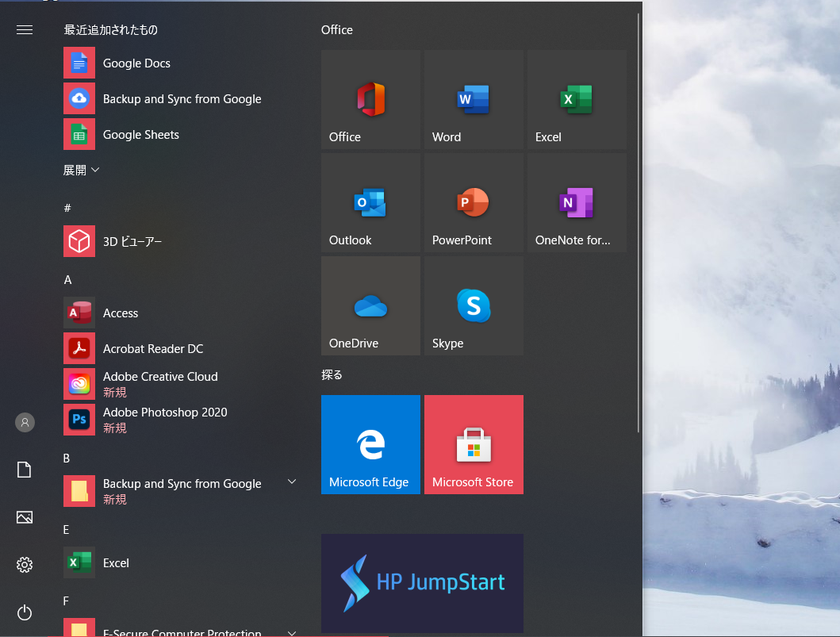840x637 pixels.
Task: Launch the Skype tile
Action: (x=474, y=306)
